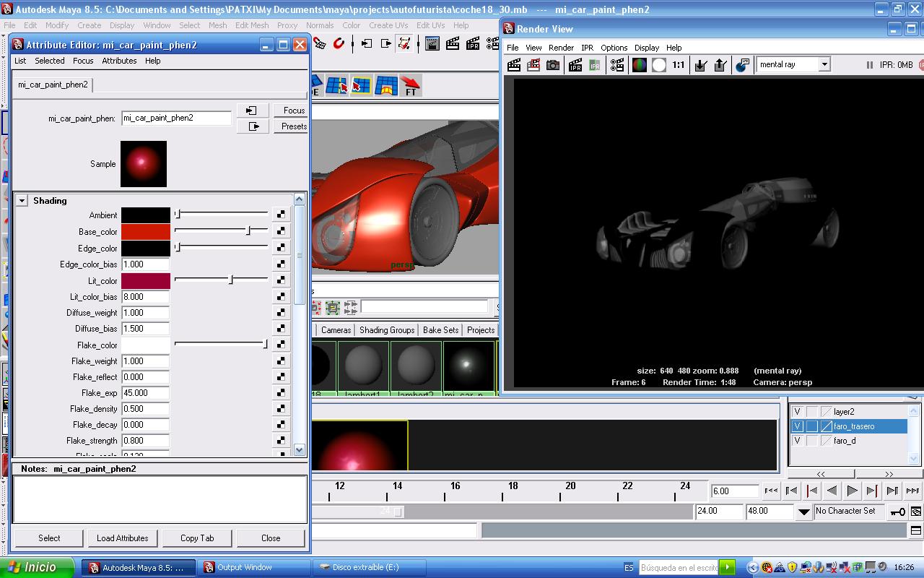924x578 pixels.
Task: Click the IPR render icon in Render View
Action: click(575, 65)
